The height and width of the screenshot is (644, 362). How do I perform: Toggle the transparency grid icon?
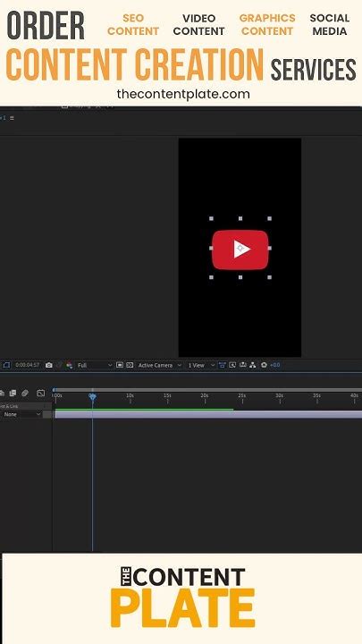(130, 365)
